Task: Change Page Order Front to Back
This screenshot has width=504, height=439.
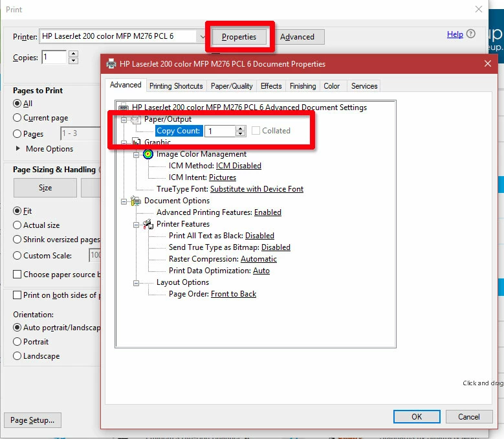Action: [x=234, y=293]
